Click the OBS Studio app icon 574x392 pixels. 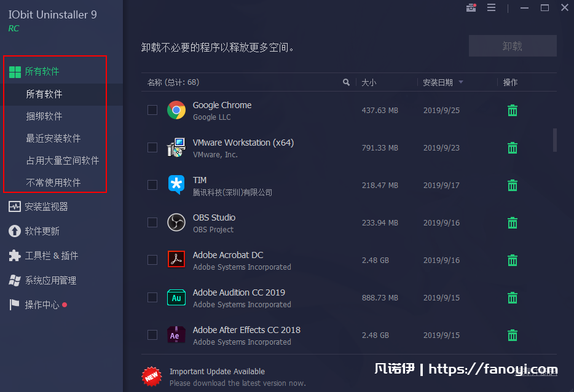pos(176,222)
